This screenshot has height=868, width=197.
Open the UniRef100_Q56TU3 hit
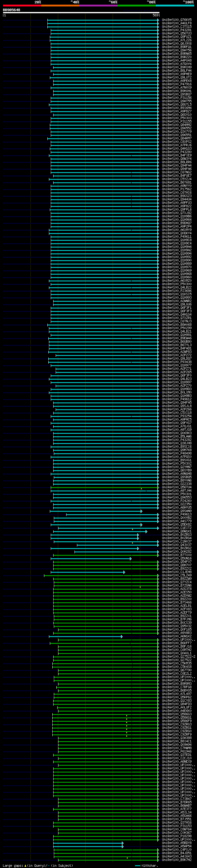click(x=177, y=33)
